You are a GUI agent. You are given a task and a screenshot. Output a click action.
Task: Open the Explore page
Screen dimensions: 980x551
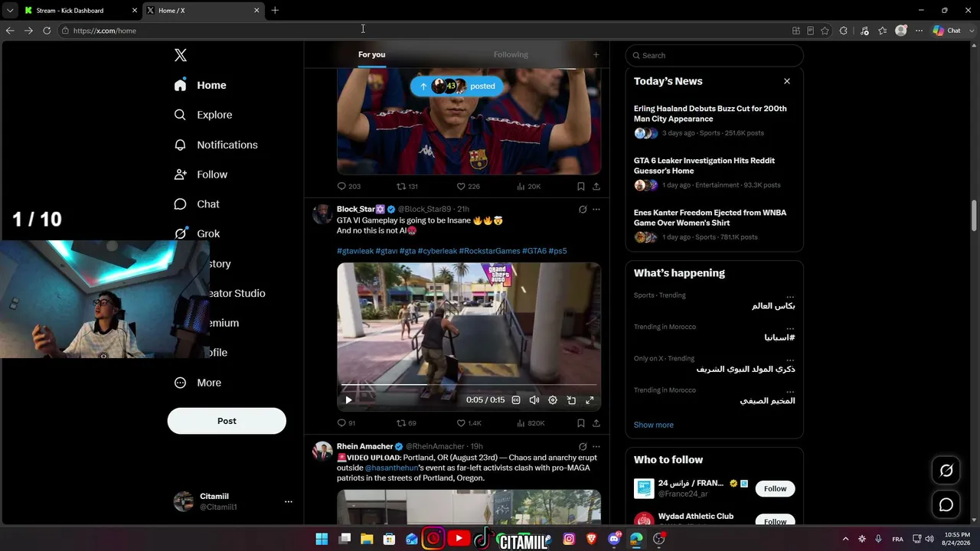(204, 115)
